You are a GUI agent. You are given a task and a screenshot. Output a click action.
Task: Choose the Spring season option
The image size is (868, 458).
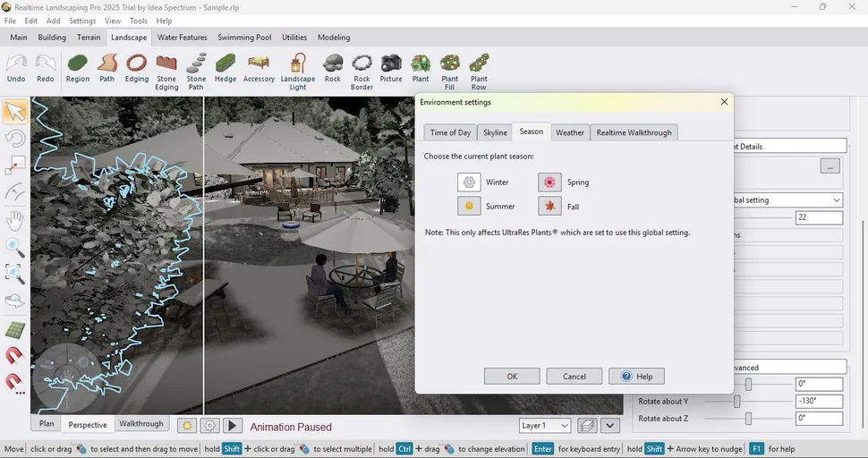click(x=549, y=182)
